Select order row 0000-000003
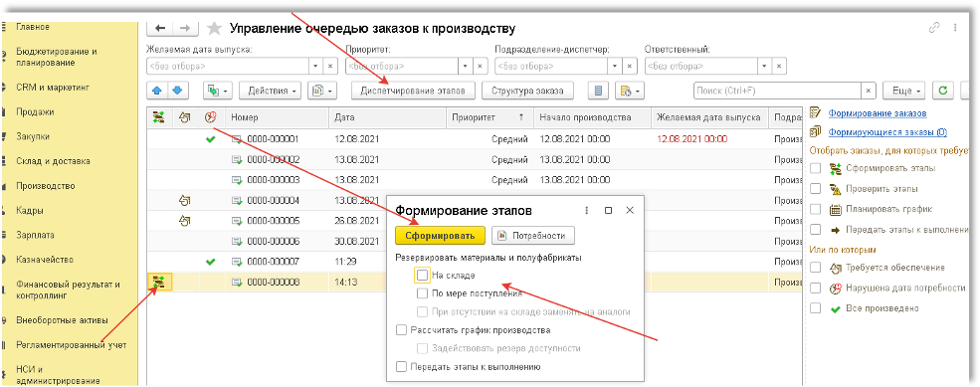 [x=474, y=180]
